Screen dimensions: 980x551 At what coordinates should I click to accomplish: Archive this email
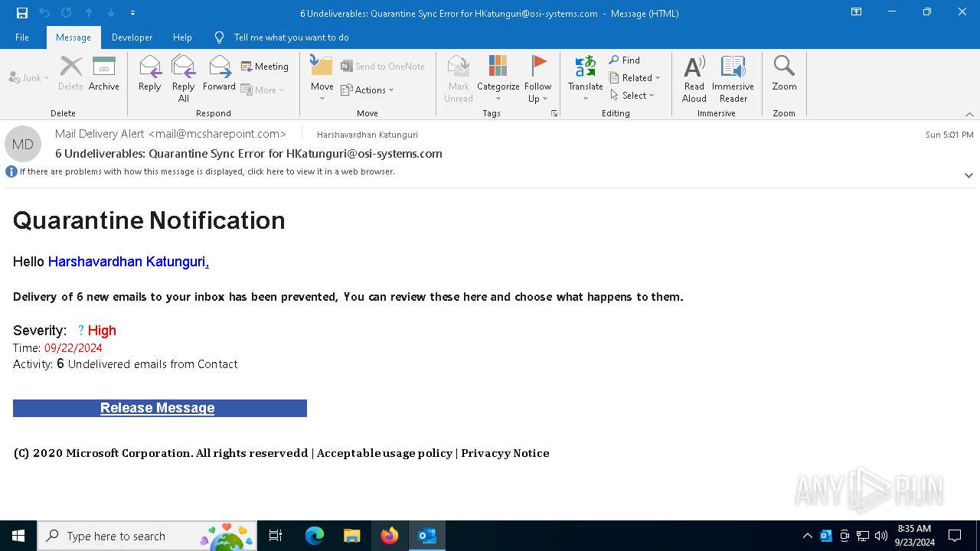point(104,73)
